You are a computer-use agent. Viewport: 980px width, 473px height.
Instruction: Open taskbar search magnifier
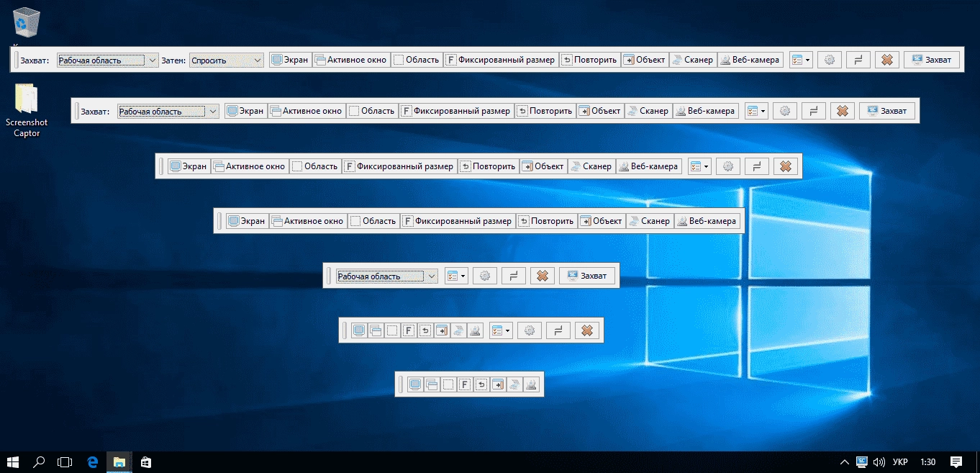(40, 461)
